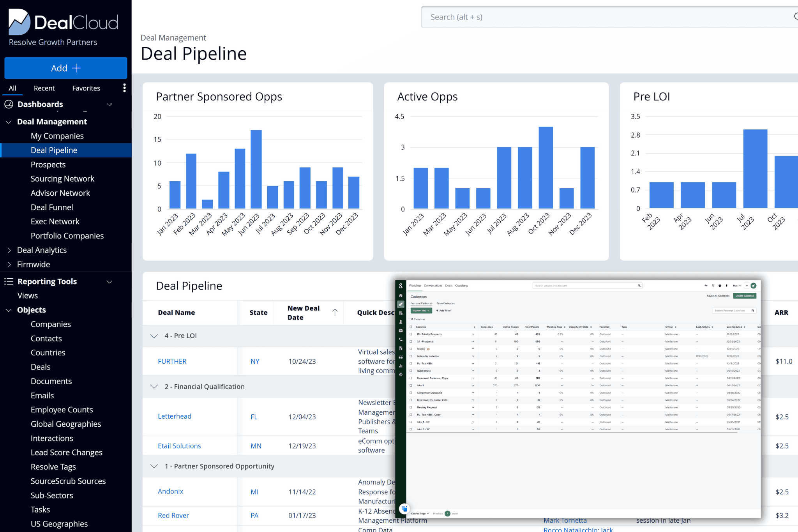Check the 1B - Priority Prospects row checkbox
The height and width of the screenshot is (532, 798).
click(x=411, y=334)
